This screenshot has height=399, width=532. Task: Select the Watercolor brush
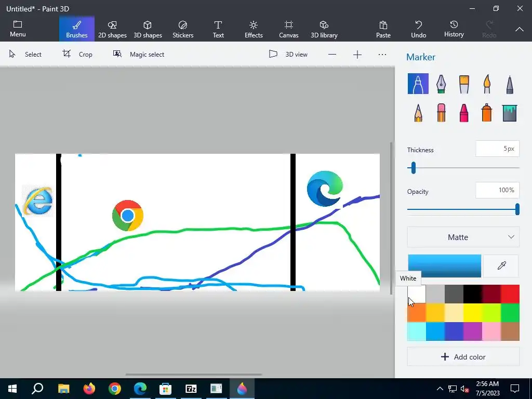coord(487,84)
